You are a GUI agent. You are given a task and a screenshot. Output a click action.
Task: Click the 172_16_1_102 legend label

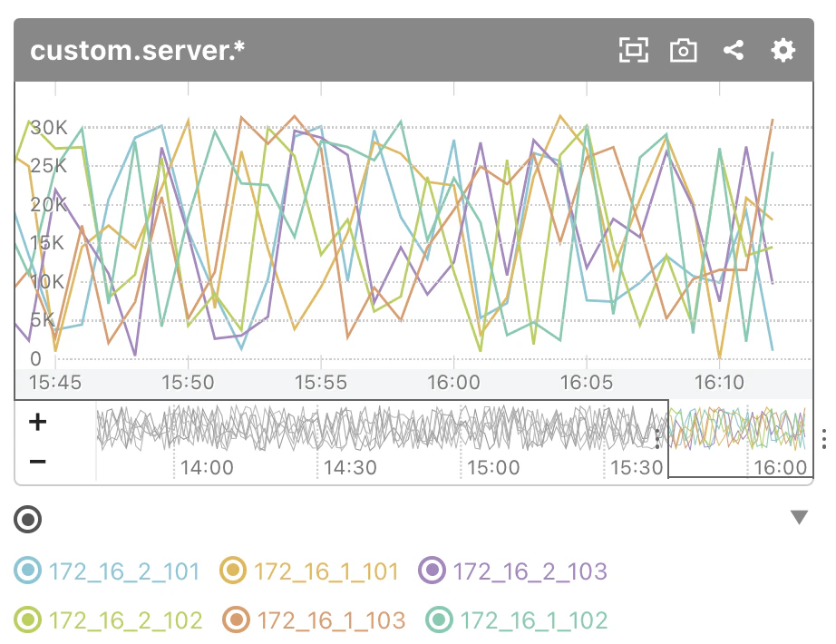(534, 620)
